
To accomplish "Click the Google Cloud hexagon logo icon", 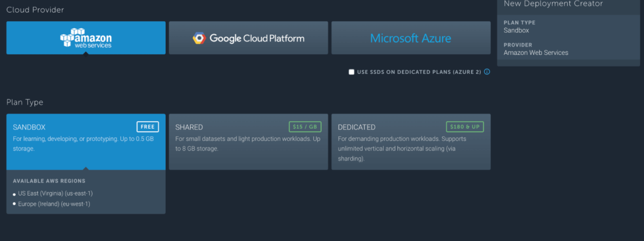I will click(199, 38).
